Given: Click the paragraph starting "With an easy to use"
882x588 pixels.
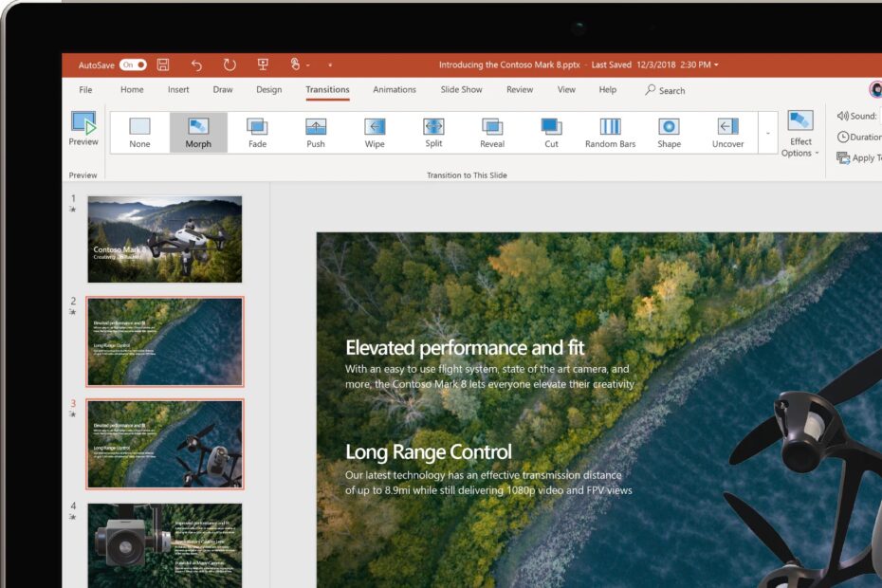Looking at the screenshot, I should tap(489, 377).
